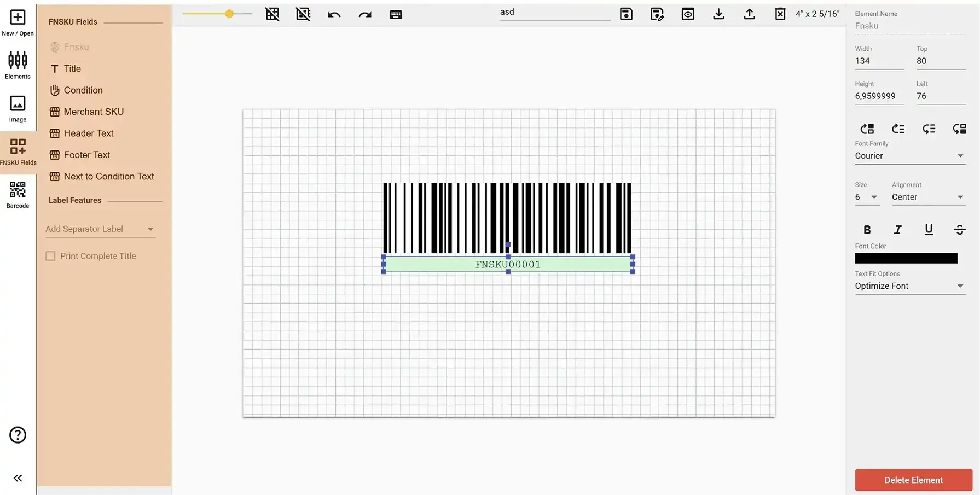Collapse the sidebar with double chevron
The image size is (980, 495).
point(18,479)
